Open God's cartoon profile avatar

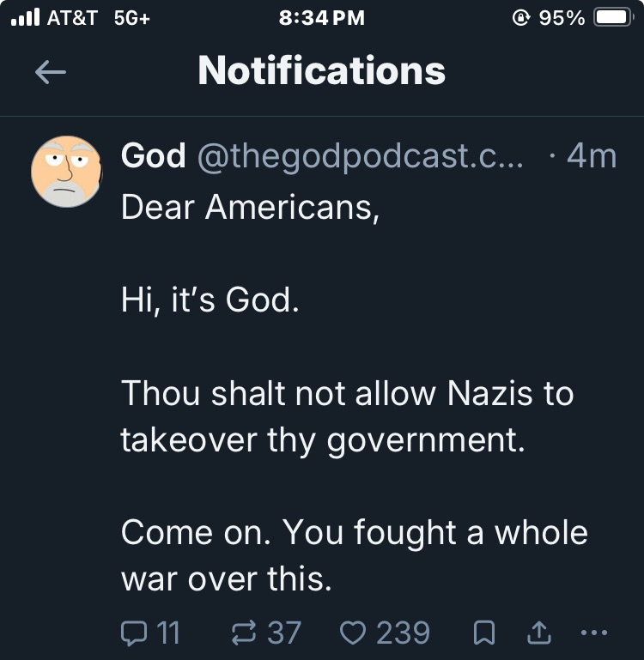[x=67, y=171]
